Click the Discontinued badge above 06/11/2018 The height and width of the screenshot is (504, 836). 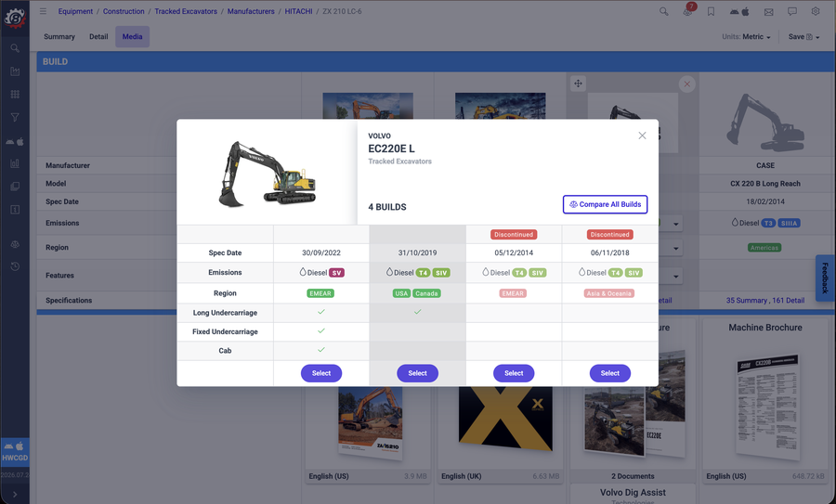pyautogui.click(x=610, y=235)
